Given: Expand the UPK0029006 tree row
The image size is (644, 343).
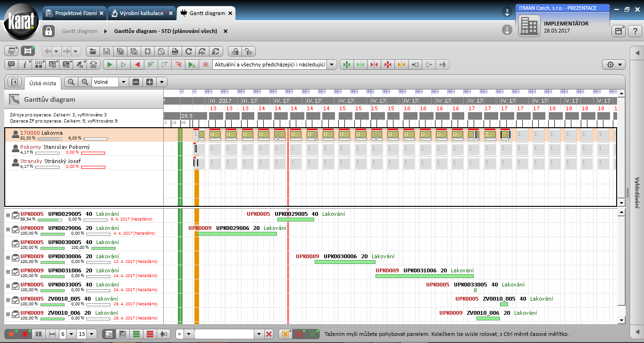Looking at the screenshot, I should pyautogui.click(x=8, y=229).
